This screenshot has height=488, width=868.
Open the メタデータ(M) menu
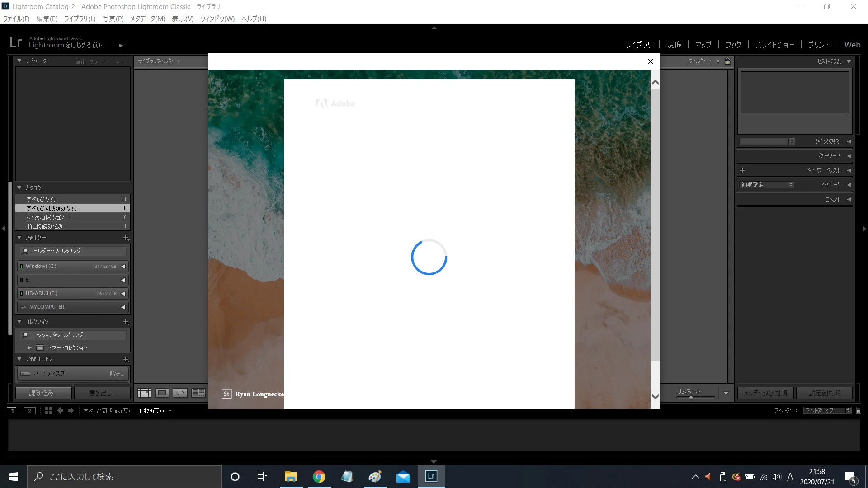click(147, 19)
